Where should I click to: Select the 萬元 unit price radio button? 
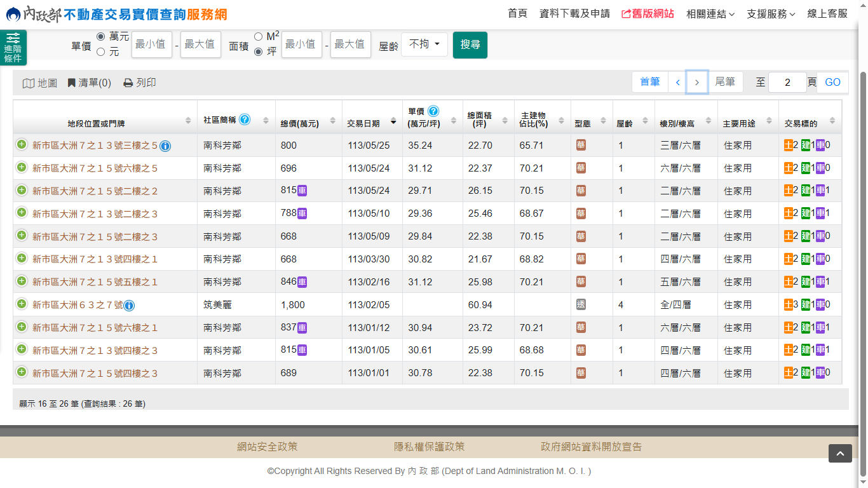tap(100, 37)
